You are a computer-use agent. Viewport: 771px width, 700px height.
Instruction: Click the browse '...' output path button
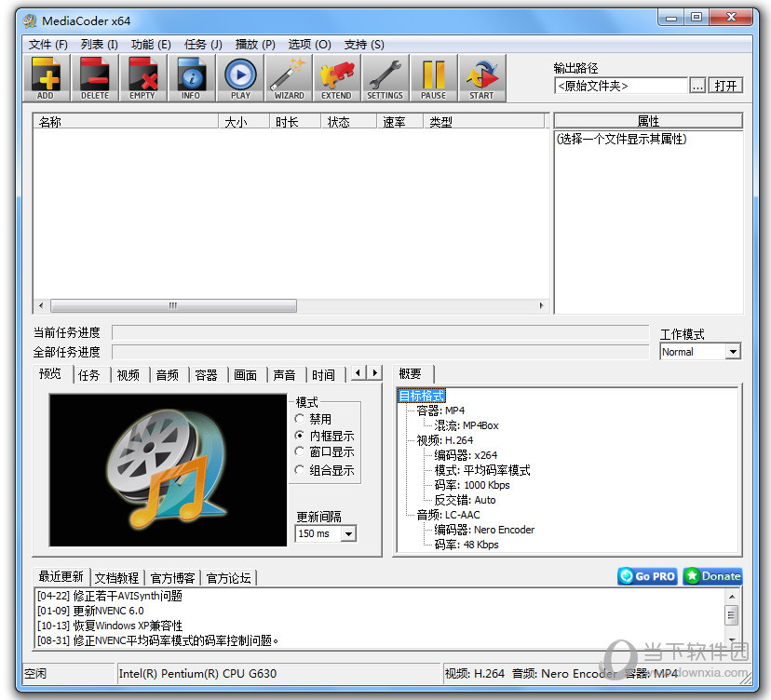point(697,86)
